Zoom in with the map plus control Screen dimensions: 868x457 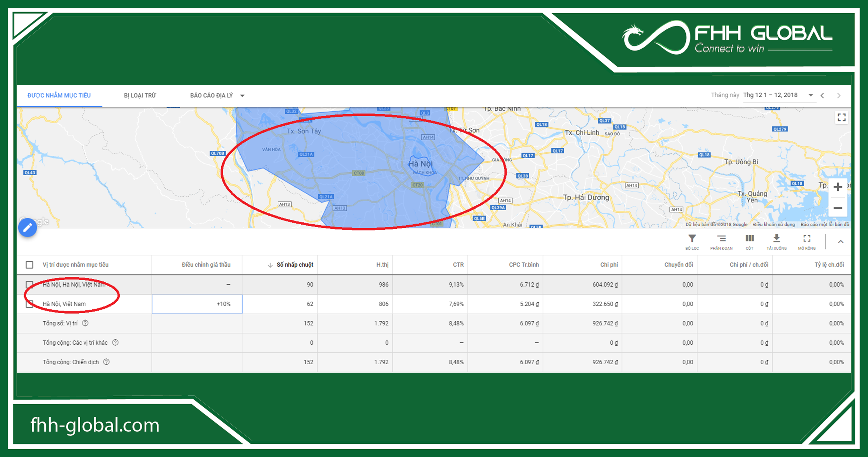pyautogui.click(x=838, y=187)
